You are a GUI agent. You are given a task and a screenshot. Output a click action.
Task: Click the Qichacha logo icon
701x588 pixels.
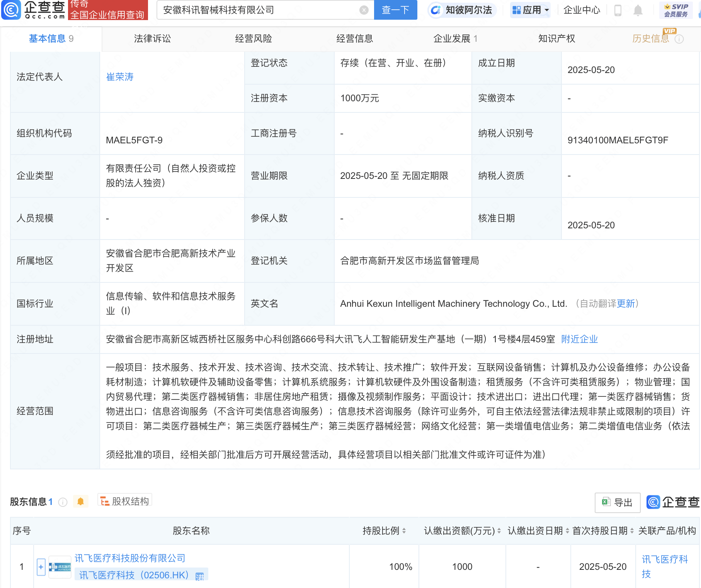click(11, 10)
